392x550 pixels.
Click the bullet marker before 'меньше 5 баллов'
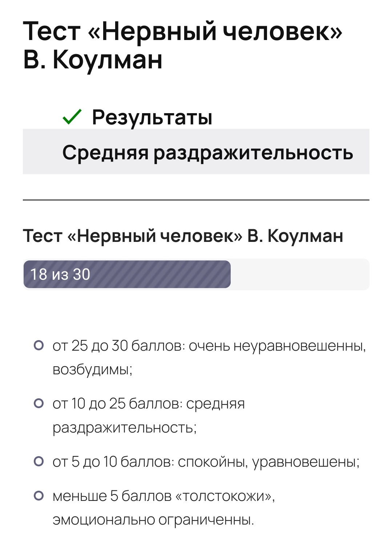pos(39,495)
